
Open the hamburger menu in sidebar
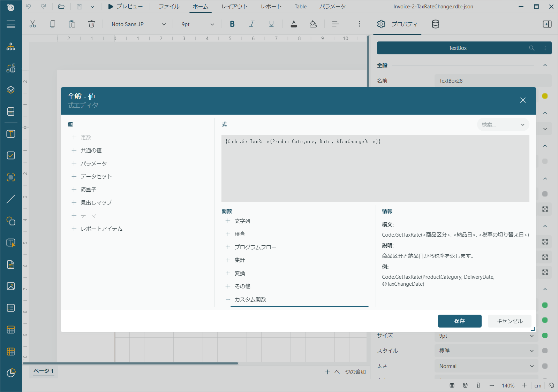tap(11, 24)
